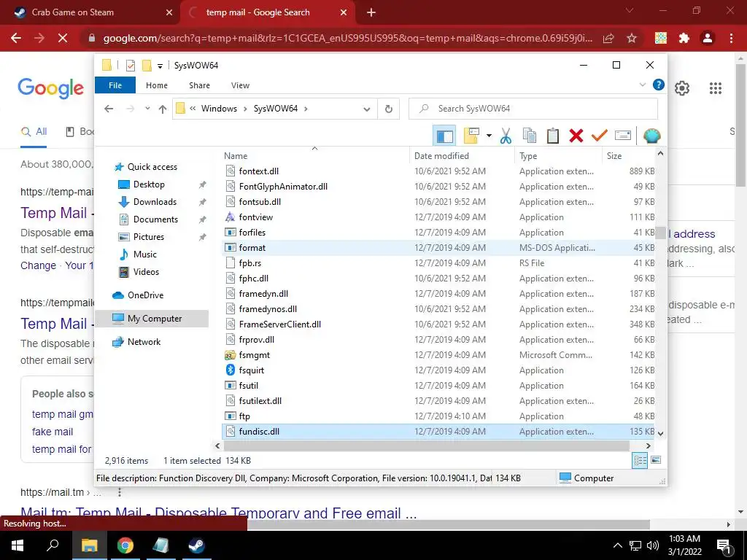Open Windows Start menu
This screenshot has height=560, width=747.
click(18, 545)
